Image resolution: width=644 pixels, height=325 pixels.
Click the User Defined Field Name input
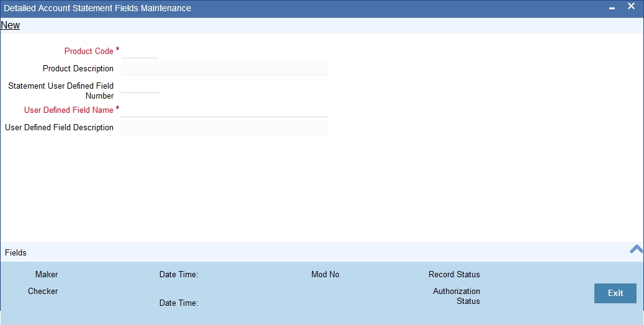[x=225, y=110]
